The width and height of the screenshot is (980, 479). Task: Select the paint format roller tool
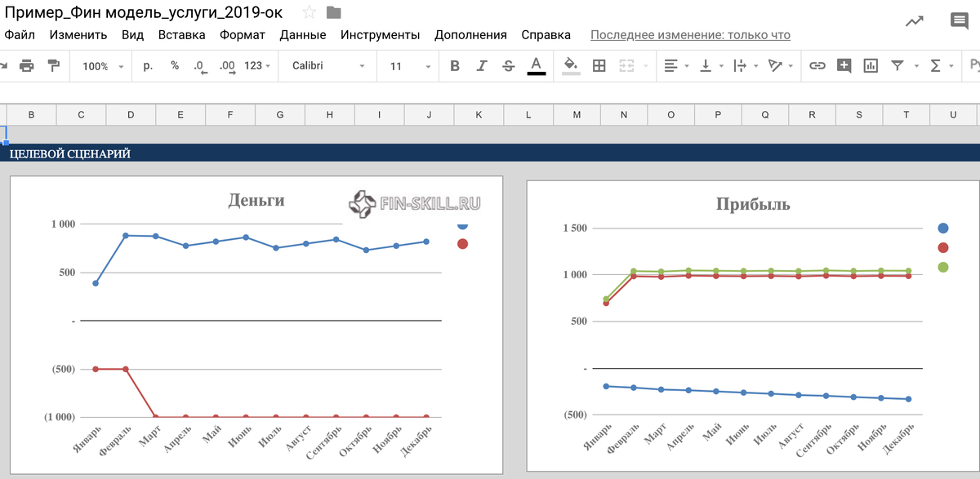coord(53,66)
